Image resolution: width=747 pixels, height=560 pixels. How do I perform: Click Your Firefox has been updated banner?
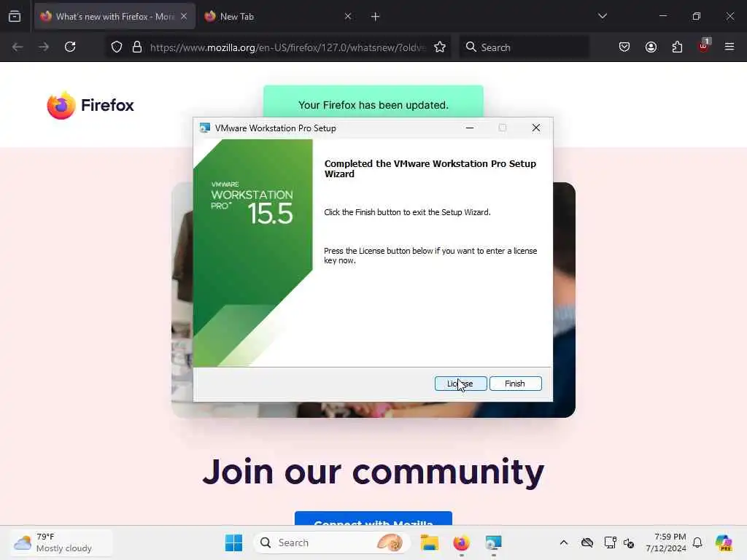(373, 103)
